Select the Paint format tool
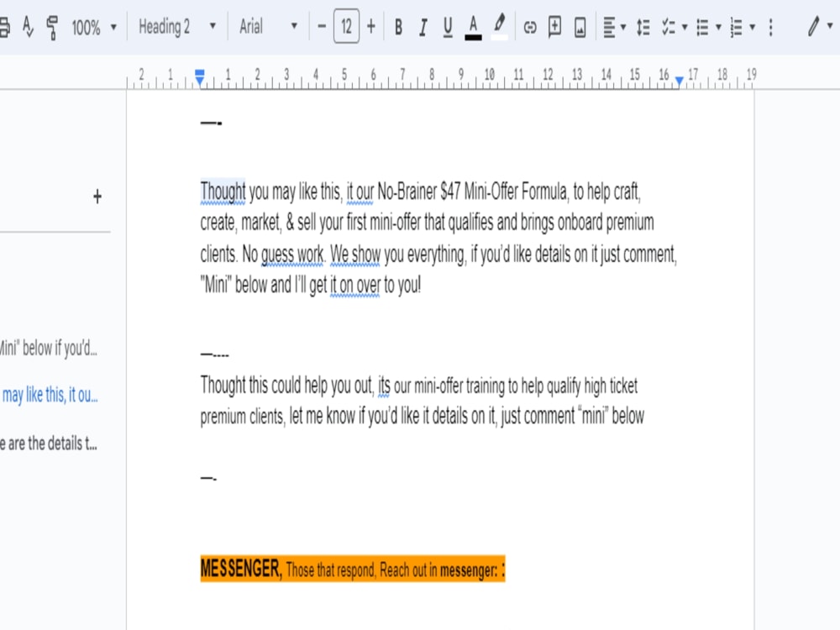Screen dimensions: 840x630 click(52, 27)
